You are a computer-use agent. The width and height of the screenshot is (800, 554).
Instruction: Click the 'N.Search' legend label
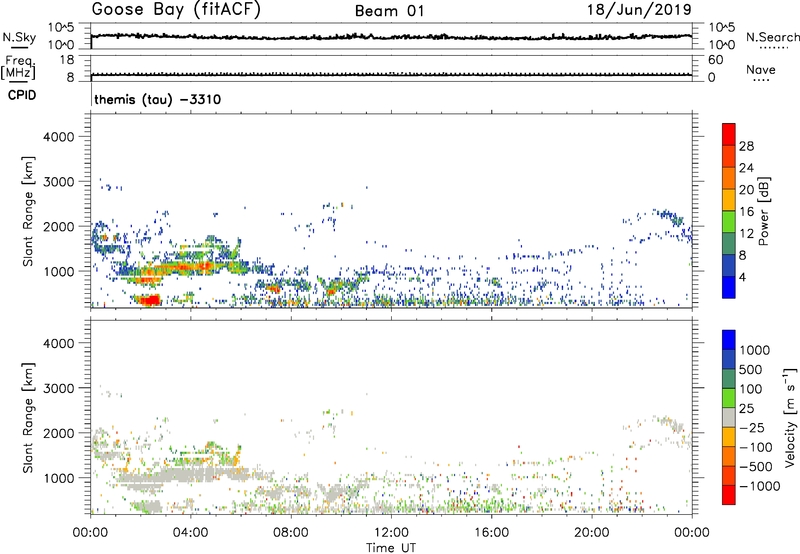(x=772, y=37)
